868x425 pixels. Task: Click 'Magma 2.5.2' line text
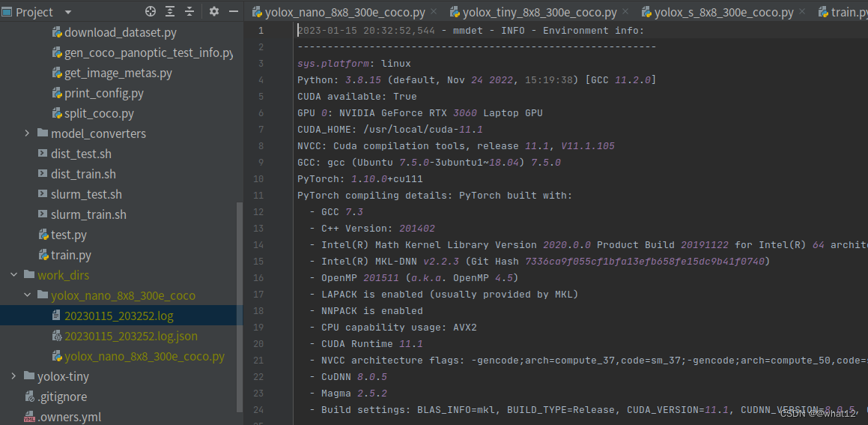pyautogui.click(x=354, y=394)
